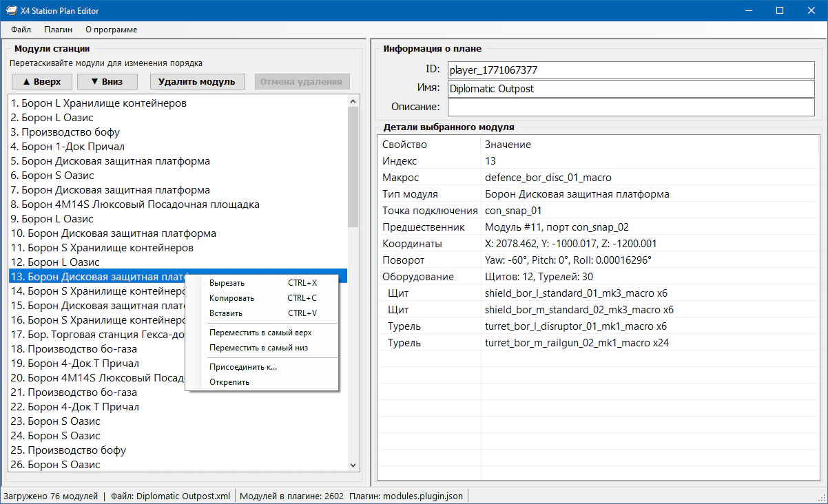828x504 pixels.
Task: Click the Удалить модуль button
Action: click(x=197, y=81)
